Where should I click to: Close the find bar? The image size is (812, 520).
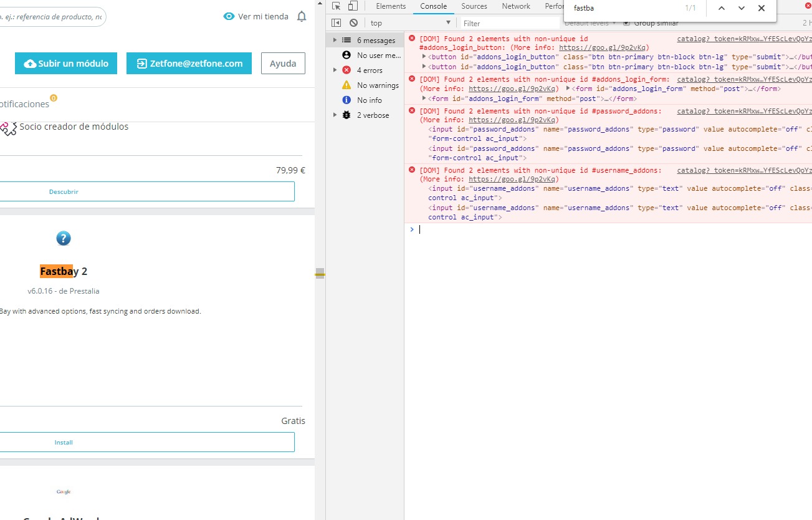pyautogui.click(x=762, y=8)
